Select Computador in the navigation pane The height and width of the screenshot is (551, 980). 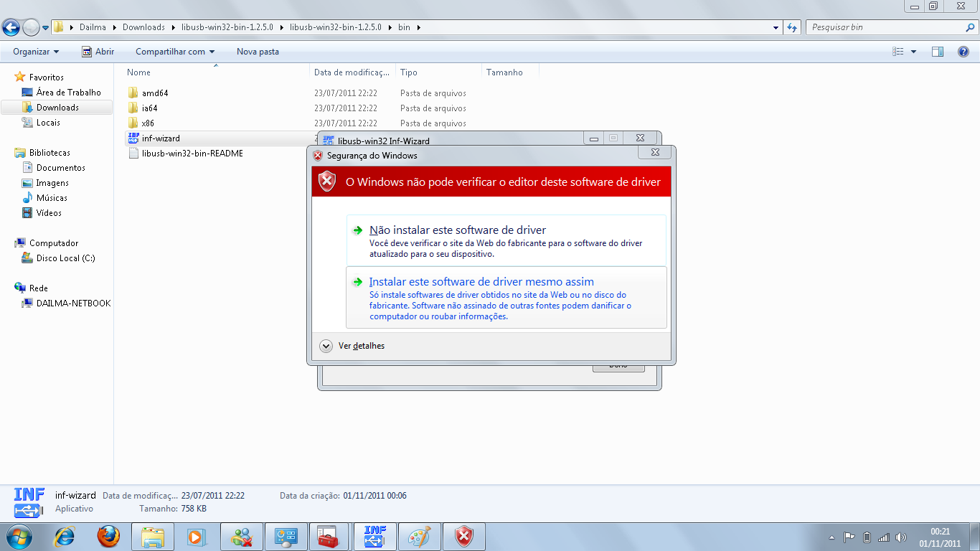(54, 243)
